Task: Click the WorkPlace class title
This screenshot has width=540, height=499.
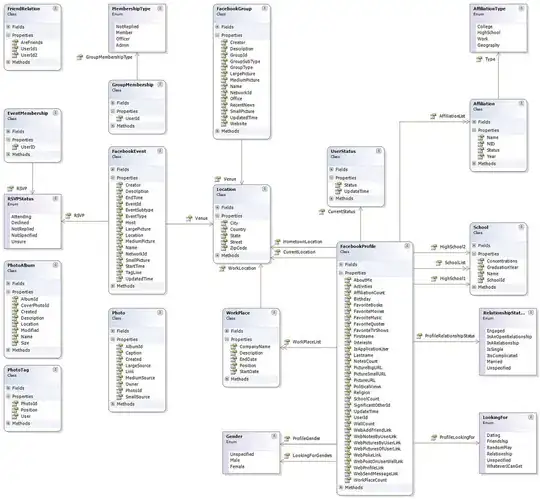Action: point(238,313)
